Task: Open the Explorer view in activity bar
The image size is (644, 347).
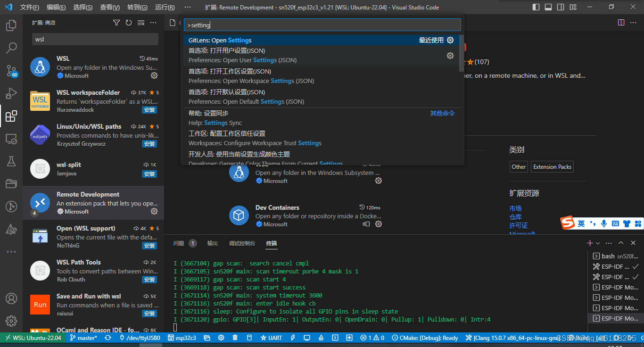Action: 11,25
